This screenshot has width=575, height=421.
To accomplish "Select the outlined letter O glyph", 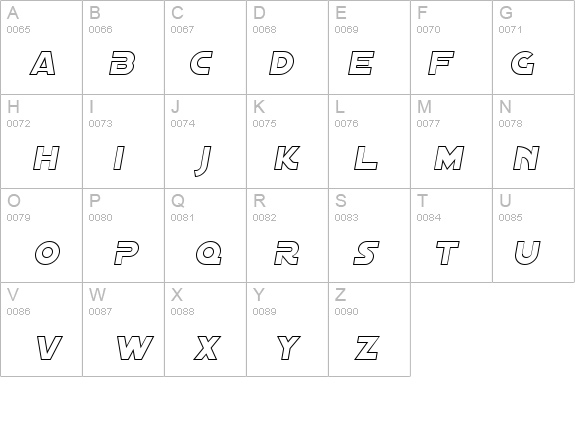I will point(48,252).
